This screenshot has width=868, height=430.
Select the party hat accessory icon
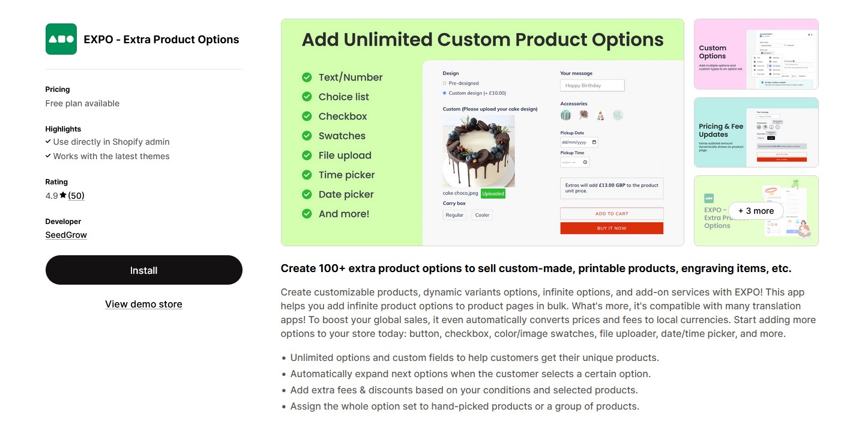coord(600,115)
